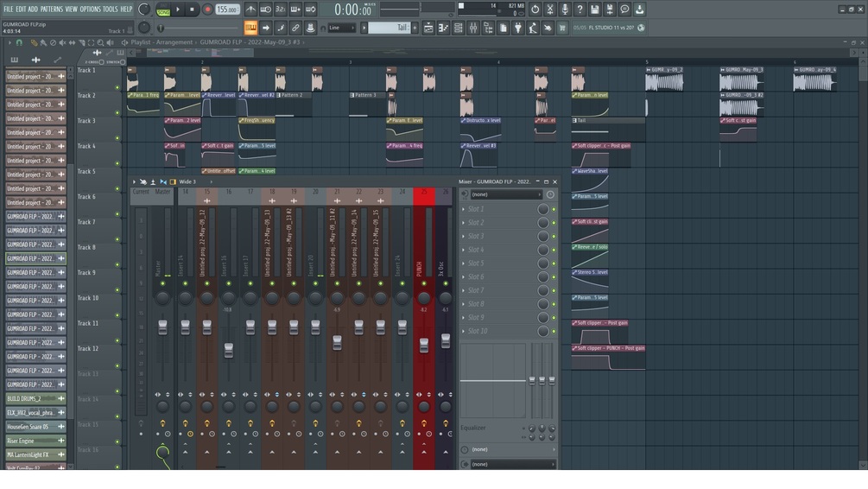Click the floppy disk Save icon
The width and height of the screenshot is (868, 489).
pos(594,10)
